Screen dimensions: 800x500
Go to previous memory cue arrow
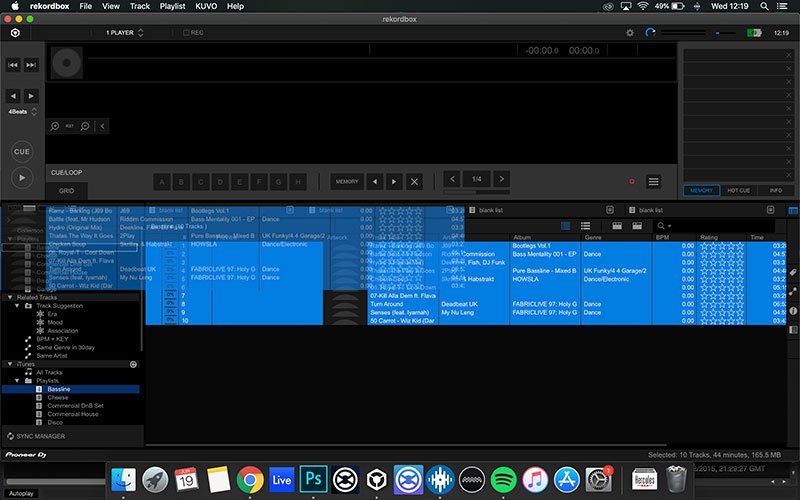[x=375, y=182]
